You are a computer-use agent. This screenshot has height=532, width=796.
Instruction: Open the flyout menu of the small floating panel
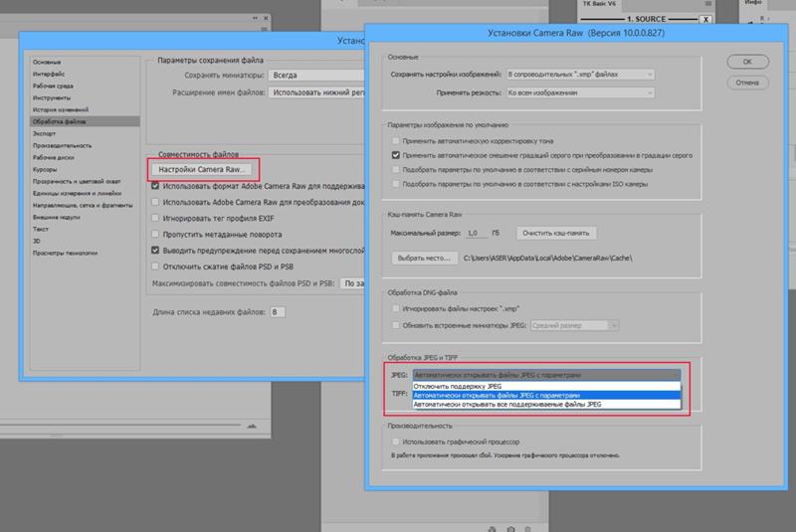264,29
